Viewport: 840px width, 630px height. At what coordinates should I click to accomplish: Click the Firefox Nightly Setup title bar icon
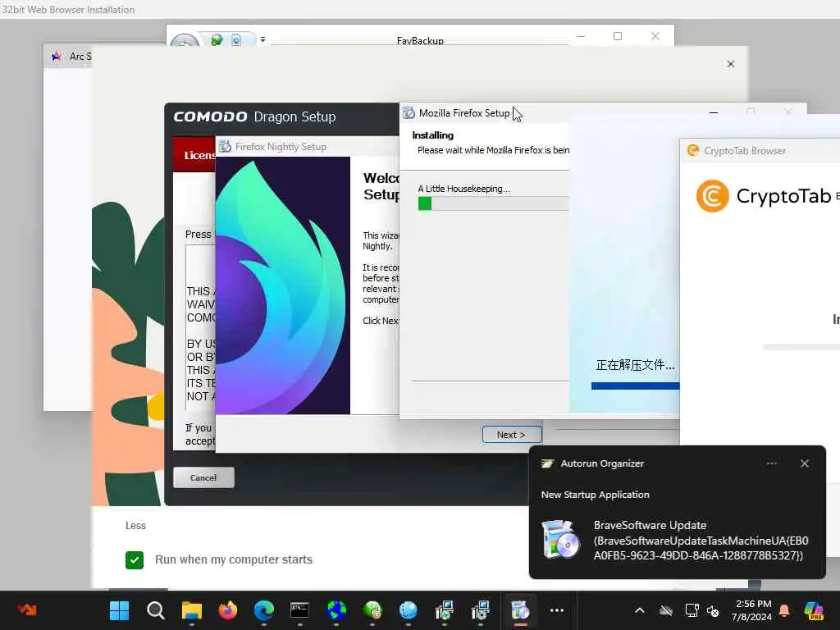[225, 146]
